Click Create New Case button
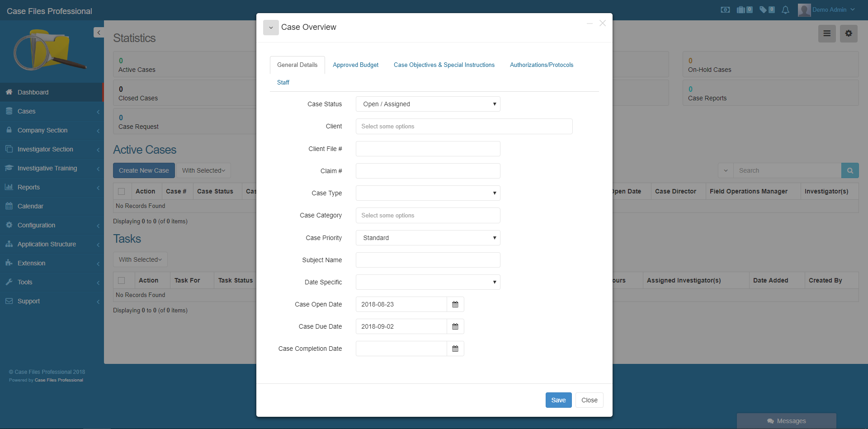868x429 pixels. (x=144, y=170)
